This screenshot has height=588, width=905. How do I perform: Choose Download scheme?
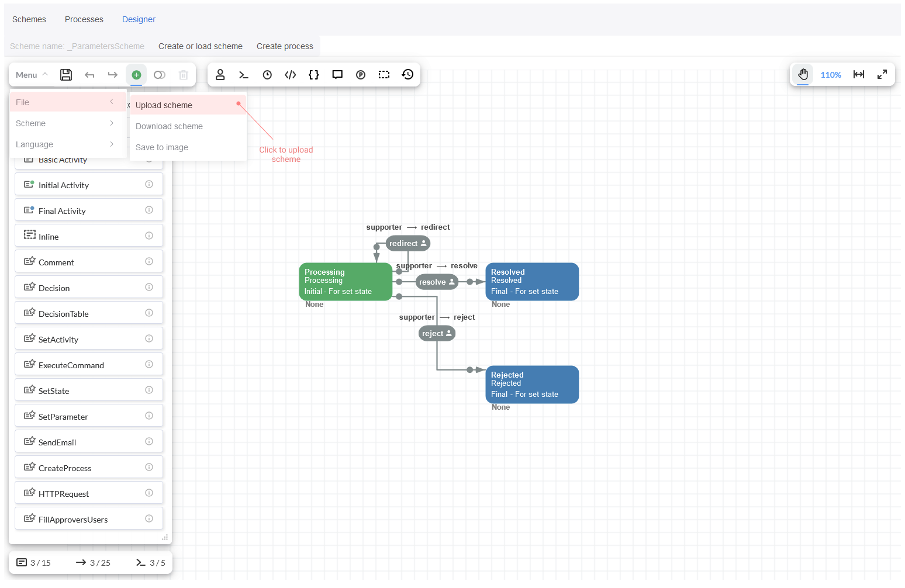[x=188, y=126]
